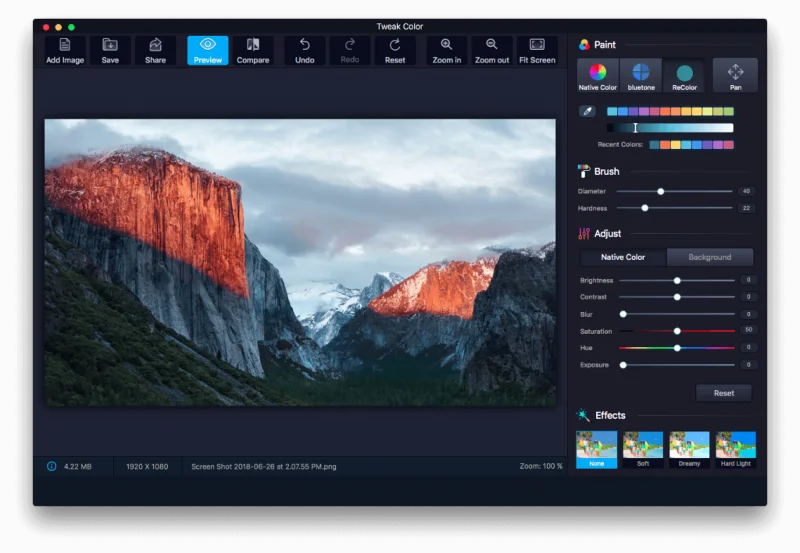Undo the last edit
Viewport: 800px width, 553px height.
coord(305,51)
